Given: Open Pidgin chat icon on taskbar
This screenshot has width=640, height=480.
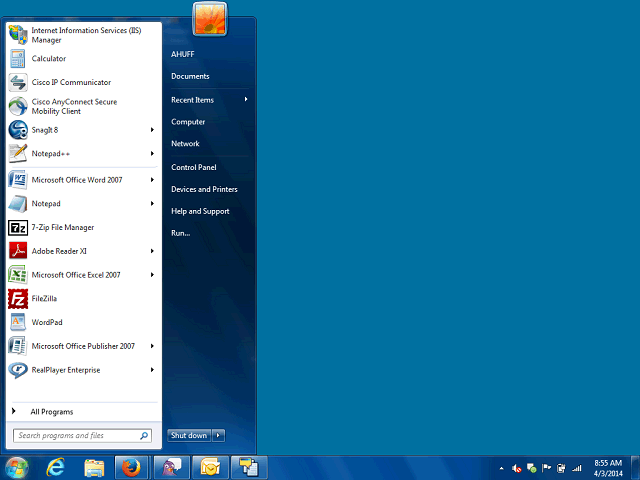Looking at the screenshot, I should [171, 468].
